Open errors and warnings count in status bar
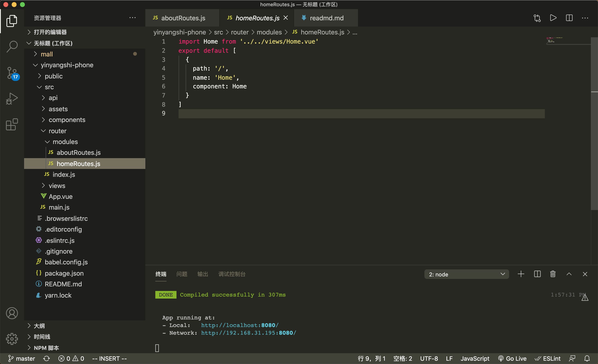 pos(71,358)
